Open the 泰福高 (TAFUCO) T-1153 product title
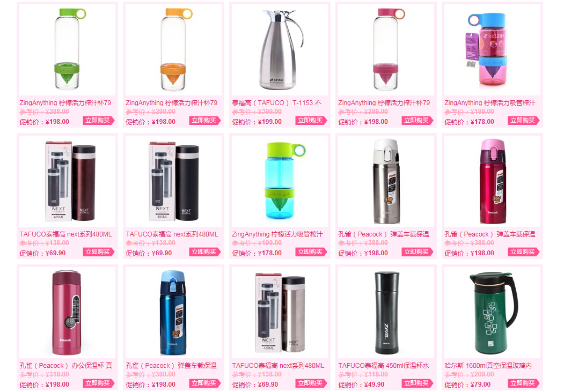Viewport: 564px width, 392px height. (276, 103)
